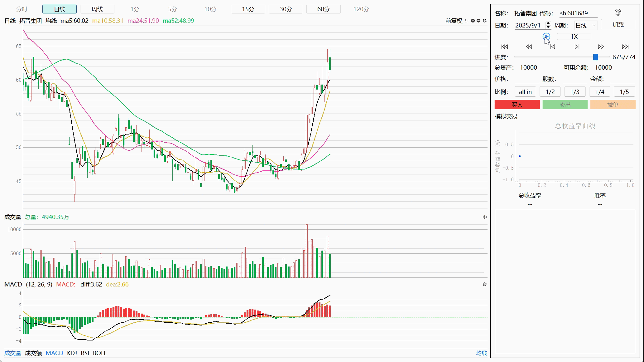644x362 pixels.
Task: Open the 1X playback speed selector
Action: (574, 37)
